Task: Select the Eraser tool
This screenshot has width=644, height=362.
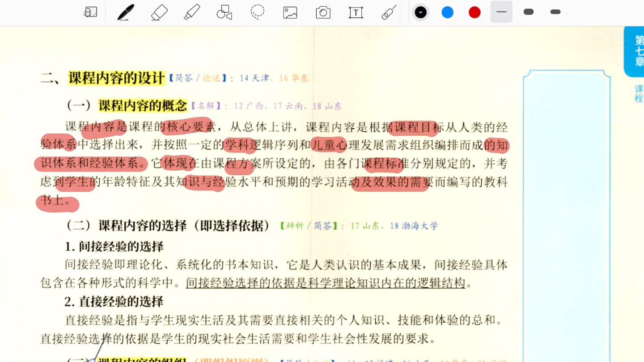Action: click(159, 12)
